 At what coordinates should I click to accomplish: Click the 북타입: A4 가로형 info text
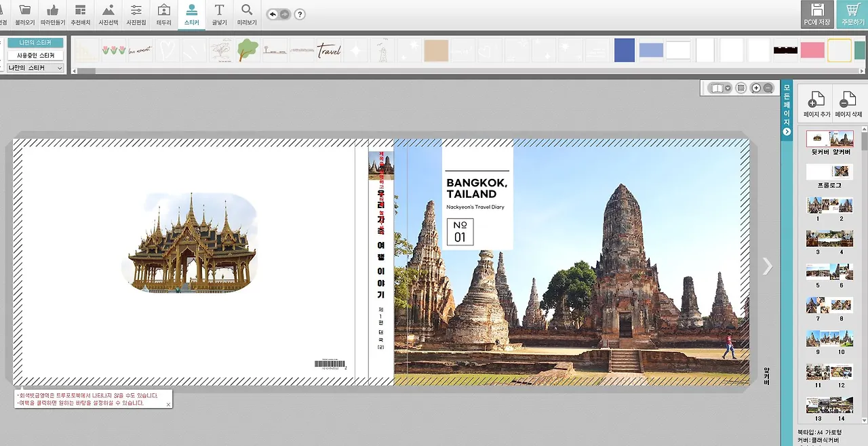[821, 432]
